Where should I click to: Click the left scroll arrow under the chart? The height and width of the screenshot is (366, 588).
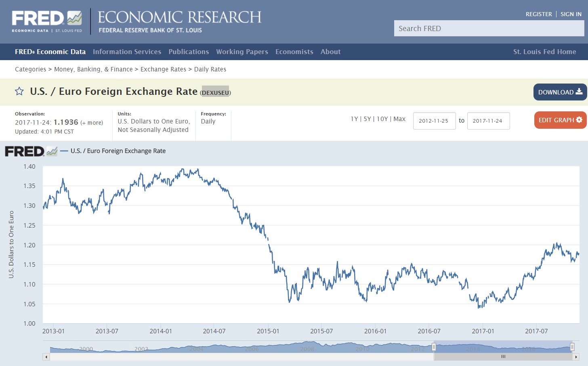46,357
